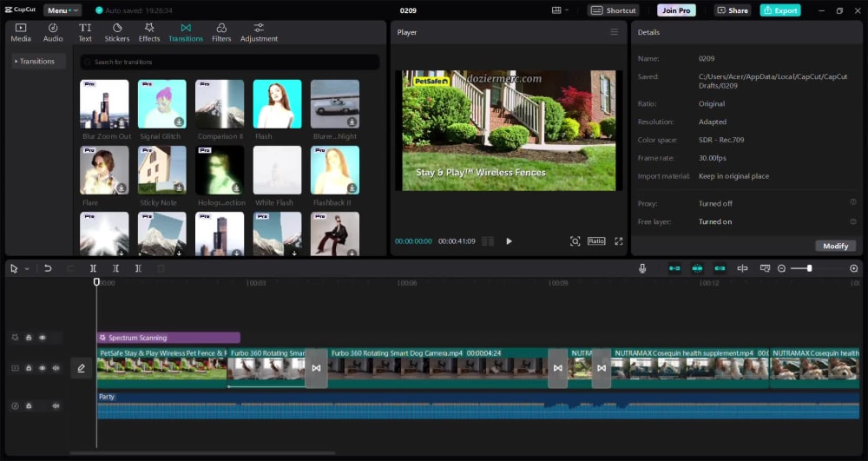Mute the main video track audio
The width and height of the screenshot is (868, 461).
click(56, 368)
